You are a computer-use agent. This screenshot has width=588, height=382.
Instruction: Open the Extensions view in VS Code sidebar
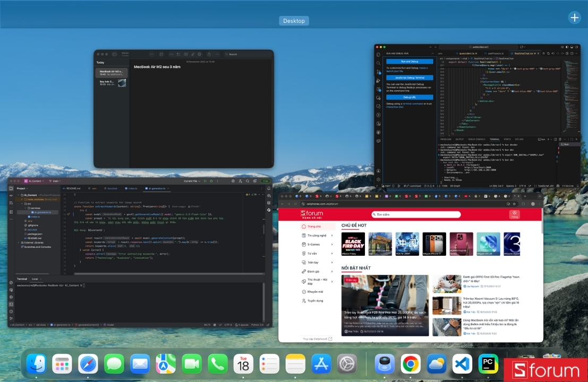click(x=378, y=89)
